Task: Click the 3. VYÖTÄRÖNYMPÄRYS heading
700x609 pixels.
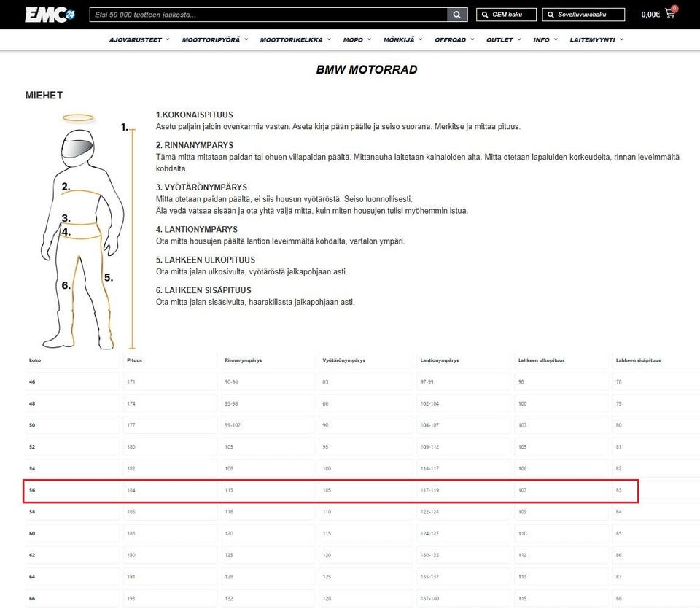Action: pyautogui.click(x=201, y=187)
